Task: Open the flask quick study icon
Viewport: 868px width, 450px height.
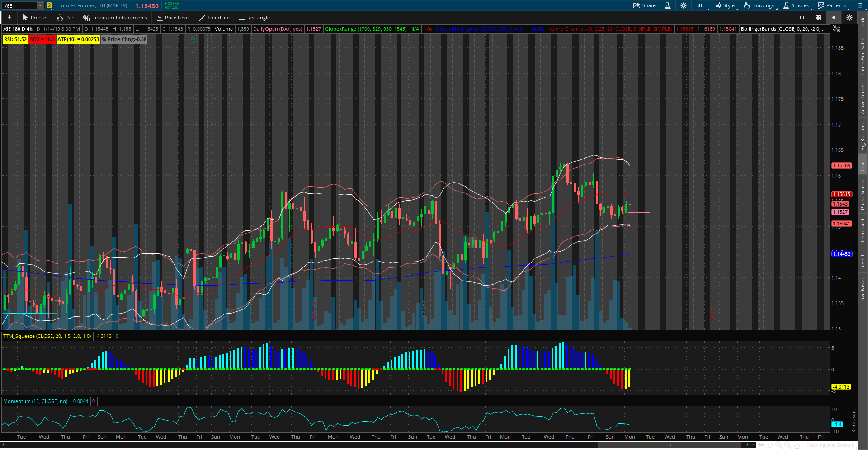Action: click(667, 5)
